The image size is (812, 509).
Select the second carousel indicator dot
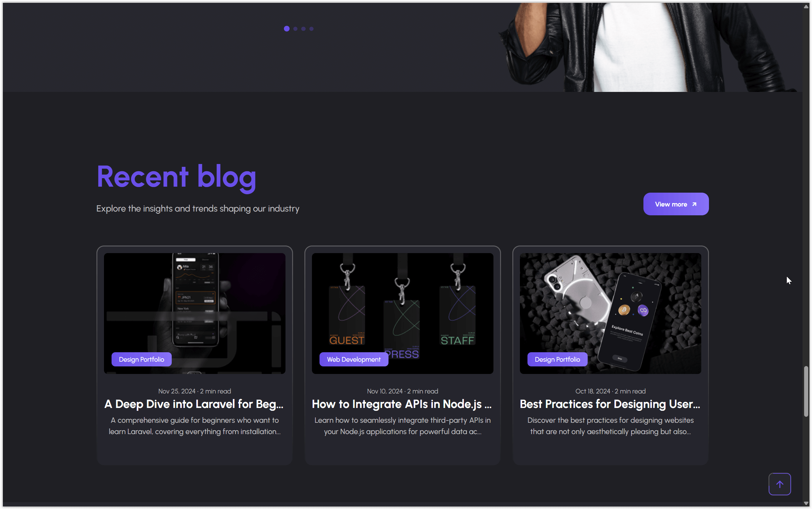(295, 29)
